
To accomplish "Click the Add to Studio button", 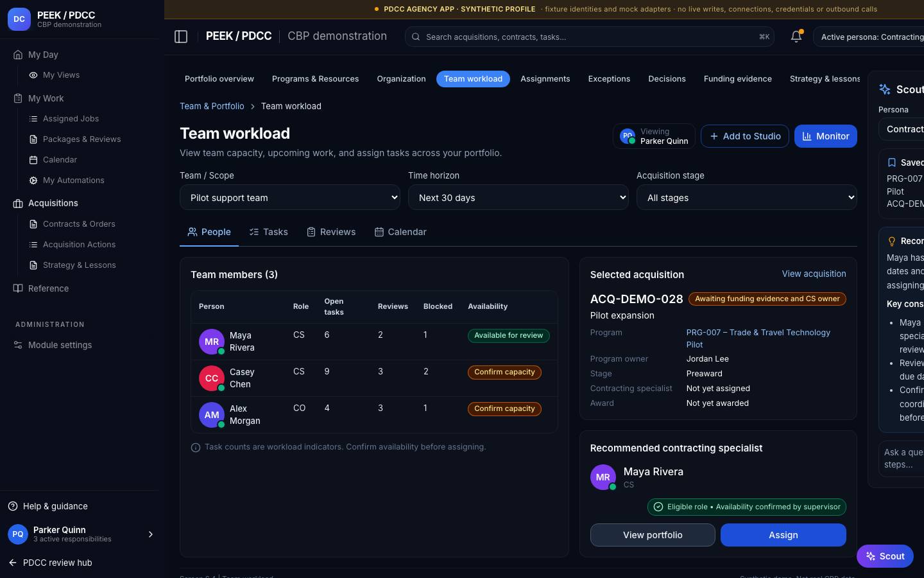I will 745,136.
